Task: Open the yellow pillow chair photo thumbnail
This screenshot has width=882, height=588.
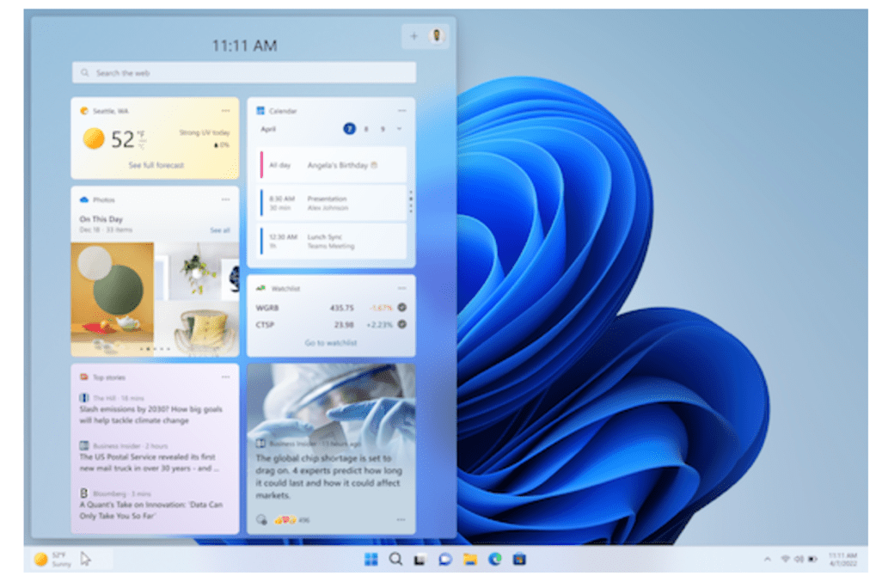Action: point(196,328)
